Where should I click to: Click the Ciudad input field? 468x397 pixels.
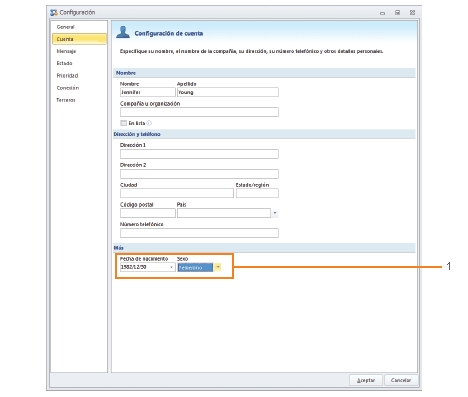(x=177, y=193)
